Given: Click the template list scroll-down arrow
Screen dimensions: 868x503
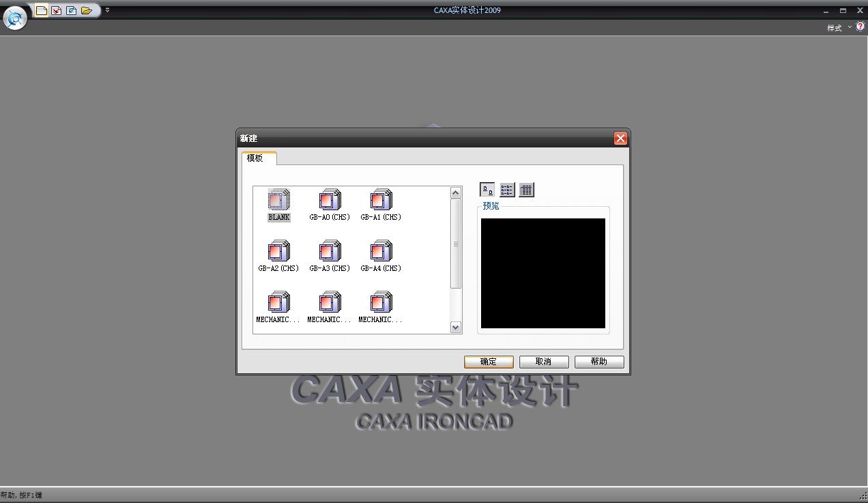Looking at the screenshot, I should 456,328.
